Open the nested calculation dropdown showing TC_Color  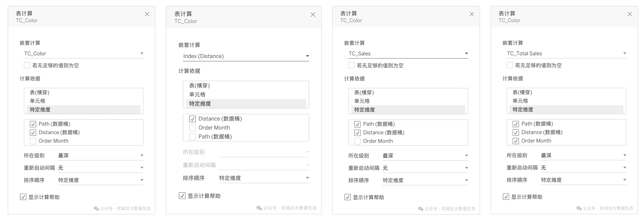coord(84,54)
